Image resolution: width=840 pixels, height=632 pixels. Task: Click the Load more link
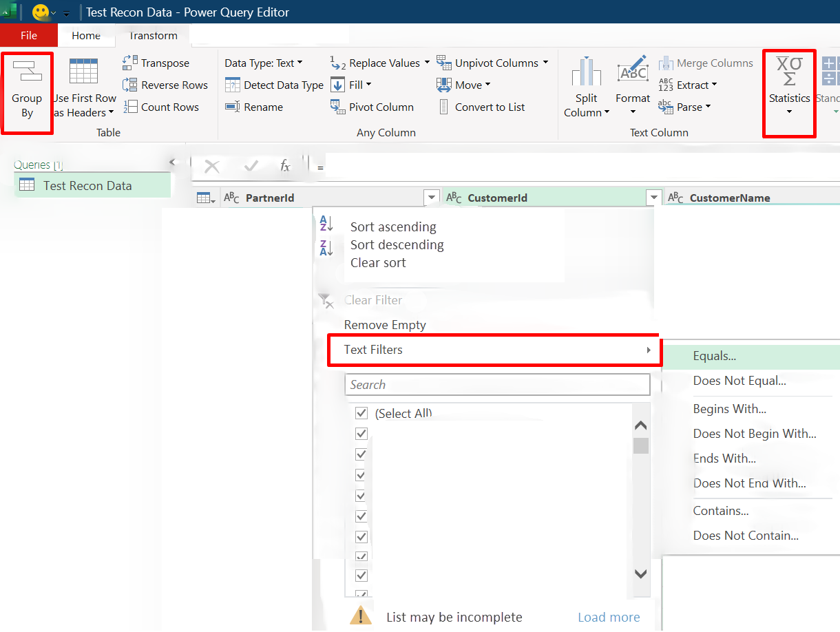point(609,617)
